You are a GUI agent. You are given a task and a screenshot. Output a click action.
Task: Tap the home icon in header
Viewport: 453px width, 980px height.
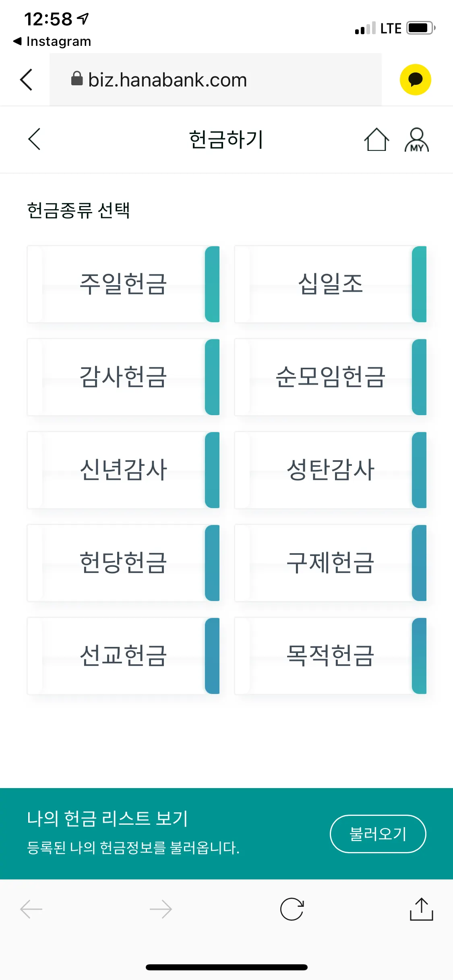[x=376, y=140]
